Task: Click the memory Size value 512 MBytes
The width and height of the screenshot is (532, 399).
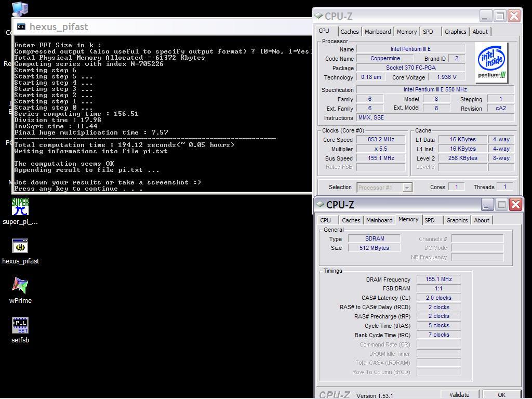Action: [375, 248]
